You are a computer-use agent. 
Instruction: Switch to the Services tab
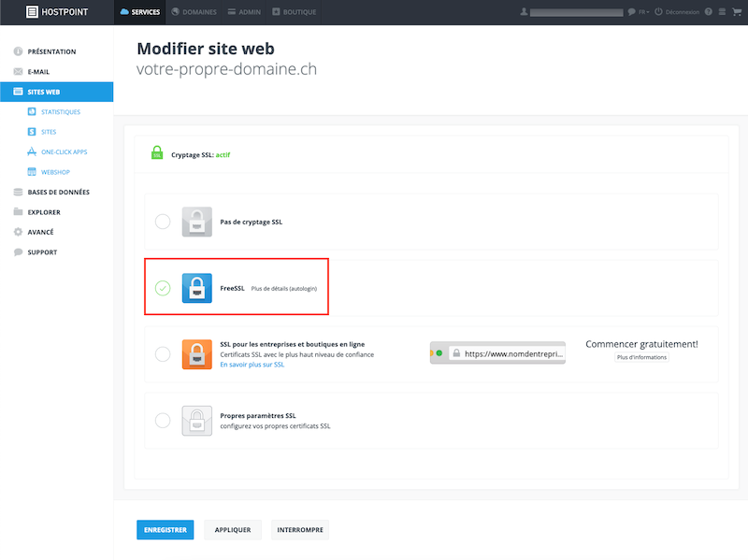tap(139, 12)
